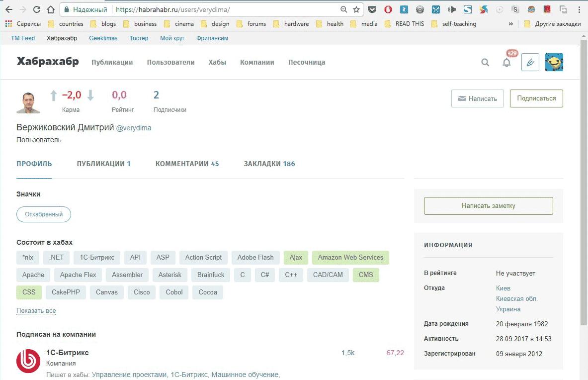
Task: Open the self-teaching bookmark folder
Action: pos(454,24)
